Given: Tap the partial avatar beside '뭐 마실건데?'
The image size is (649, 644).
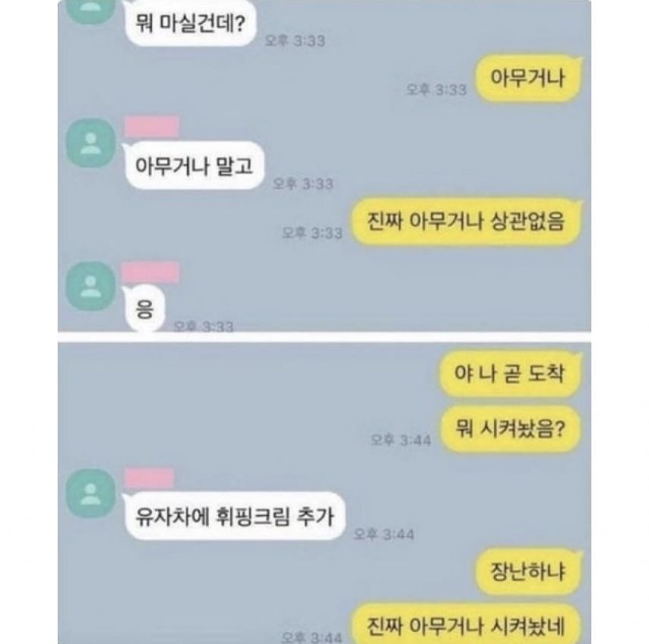Looking at the screenshot, I should tap(90, 11).
